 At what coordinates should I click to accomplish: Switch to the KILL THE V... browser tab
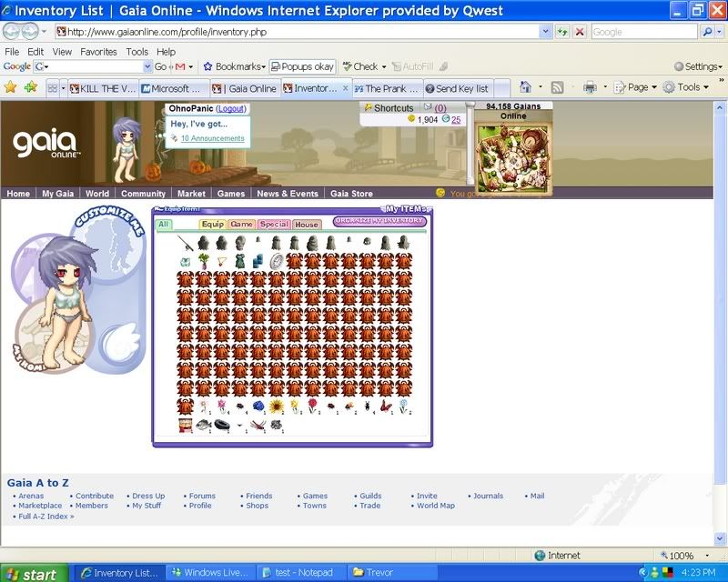(103, 88)
